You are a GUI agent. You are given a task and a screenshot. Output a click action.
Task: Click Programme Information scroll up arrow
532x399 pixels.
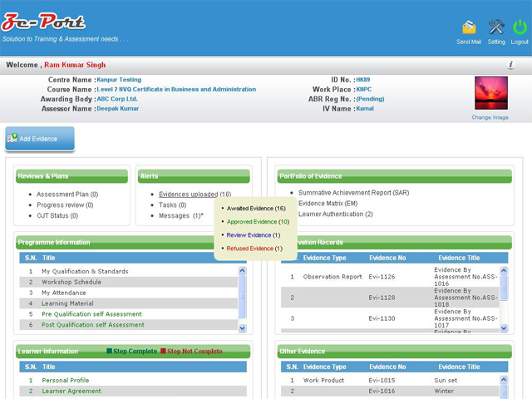click(x=242, y=270)
